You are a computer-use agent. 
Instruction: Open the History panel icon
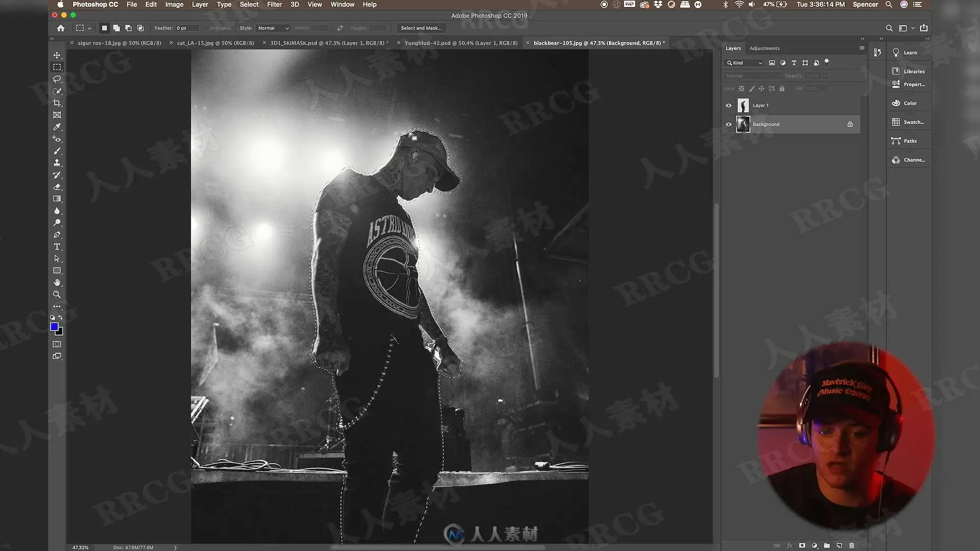point(877,53)
